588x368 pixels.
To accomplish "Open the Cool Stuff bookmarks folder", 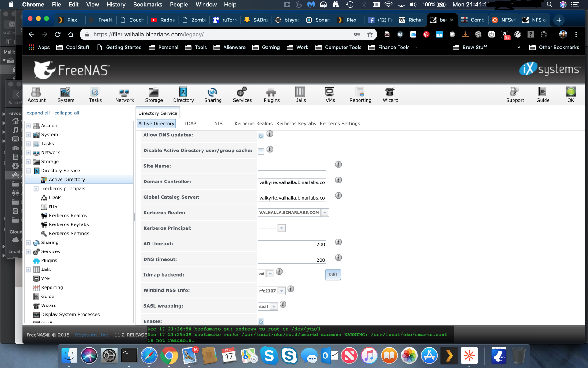I will click(73, 47).
